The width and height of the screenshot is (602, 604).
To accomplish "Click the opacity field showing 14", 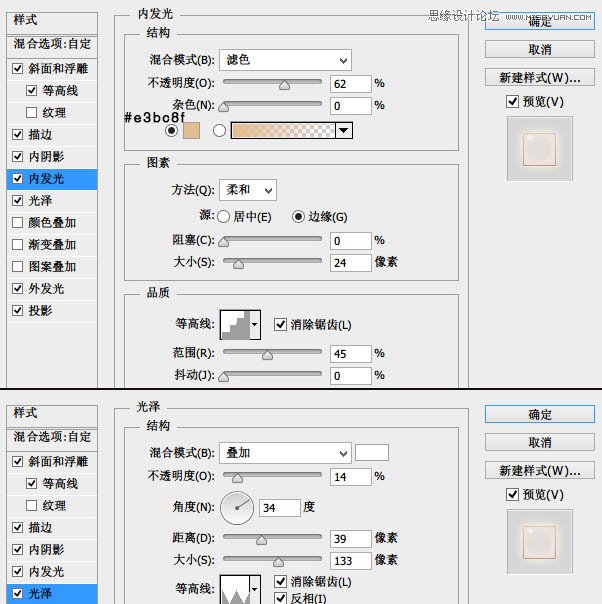I will 350,477.
